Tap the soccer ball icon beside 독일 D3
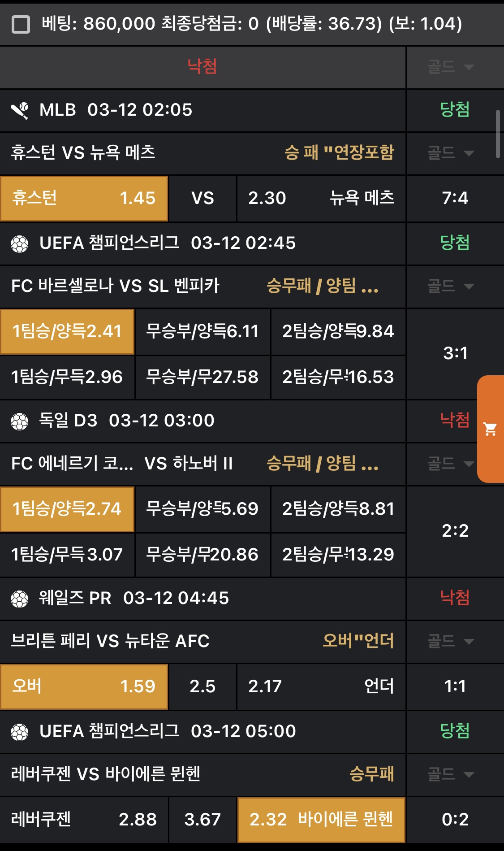This screenshot has width=504, height=851. click(20, 421)
